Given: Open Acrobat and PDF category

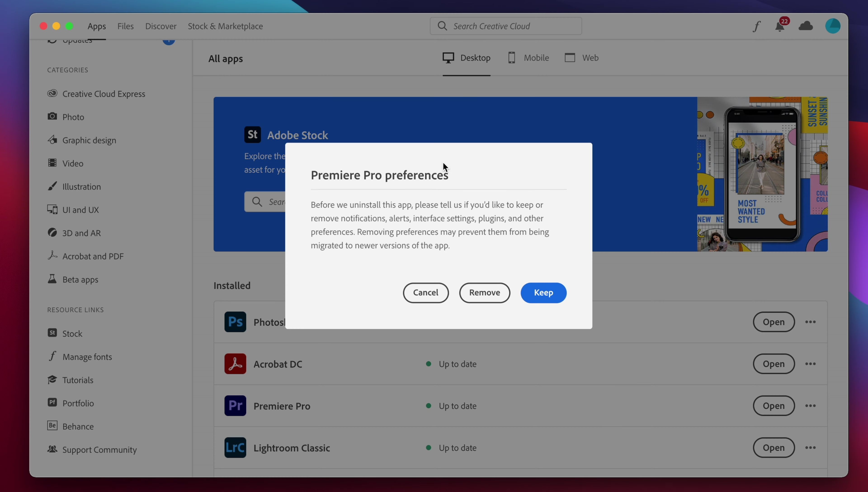Looking at the screenshot, I should [x=85, y=256].
